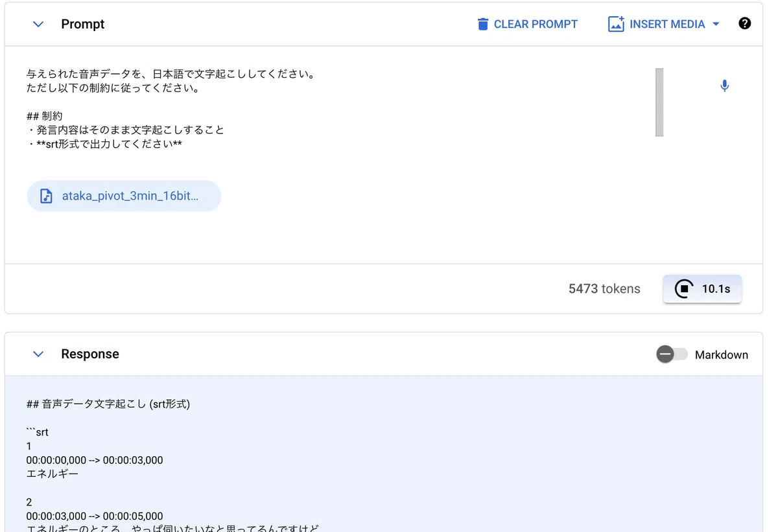
Task: Click the 'エネルギー' subtitle line
Action: pyautogui.click(x=53, y=474)
